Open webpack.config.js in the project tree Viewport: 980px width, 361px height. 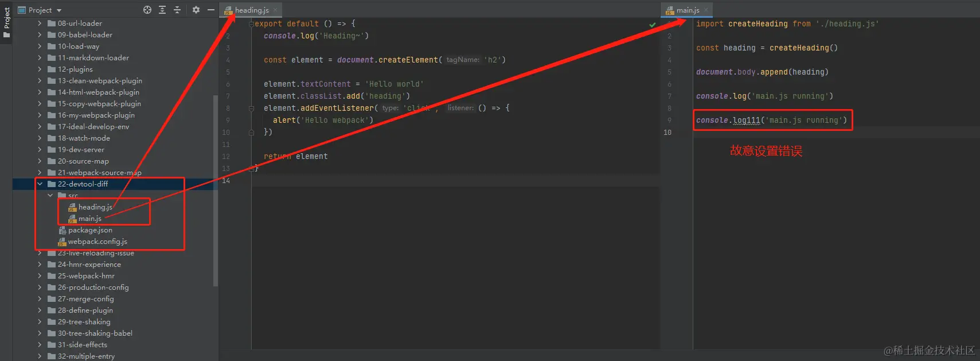(x=97, y=242)
